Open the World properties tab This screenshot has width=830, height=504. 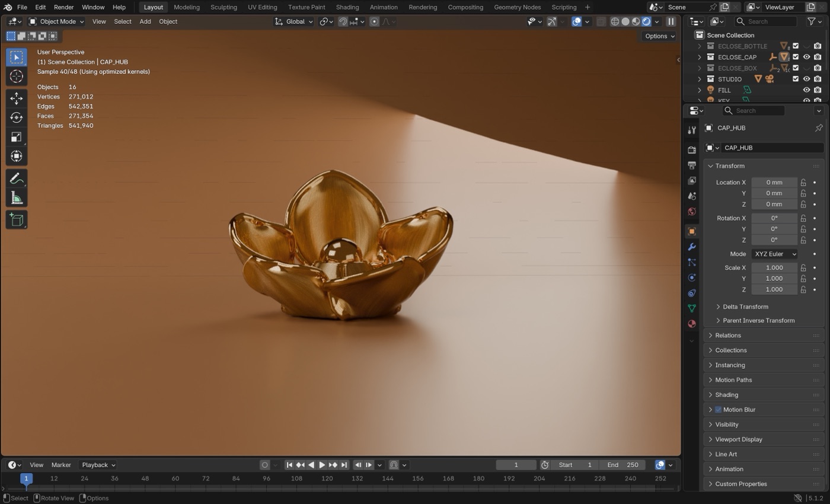point(691,212)
